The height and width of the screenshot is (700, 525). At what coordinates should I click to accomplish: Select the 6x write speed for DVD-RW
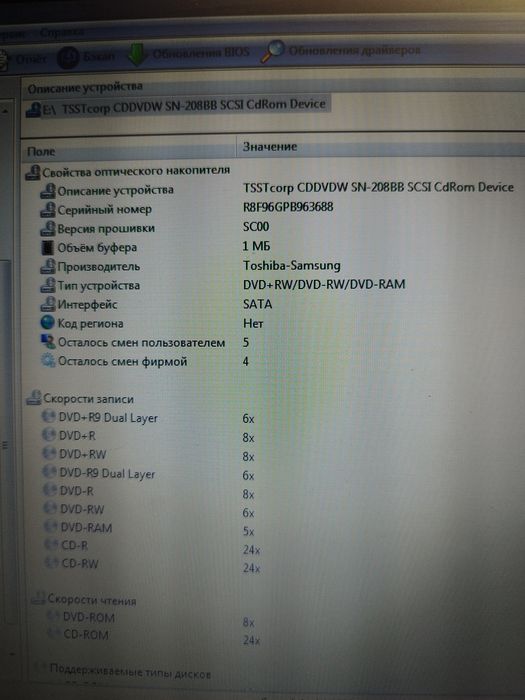248,513
